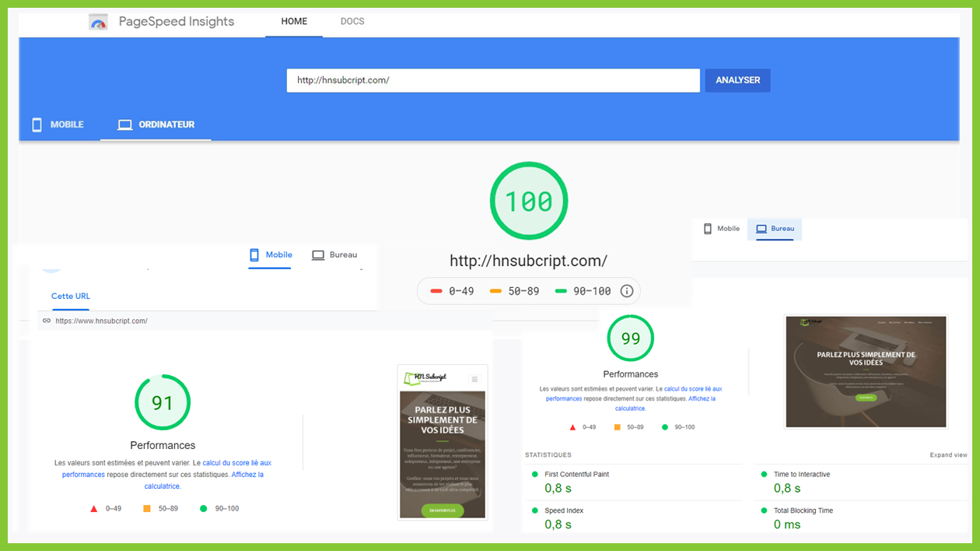Click the green button in the mobile site preview

(x=443, y=511)
